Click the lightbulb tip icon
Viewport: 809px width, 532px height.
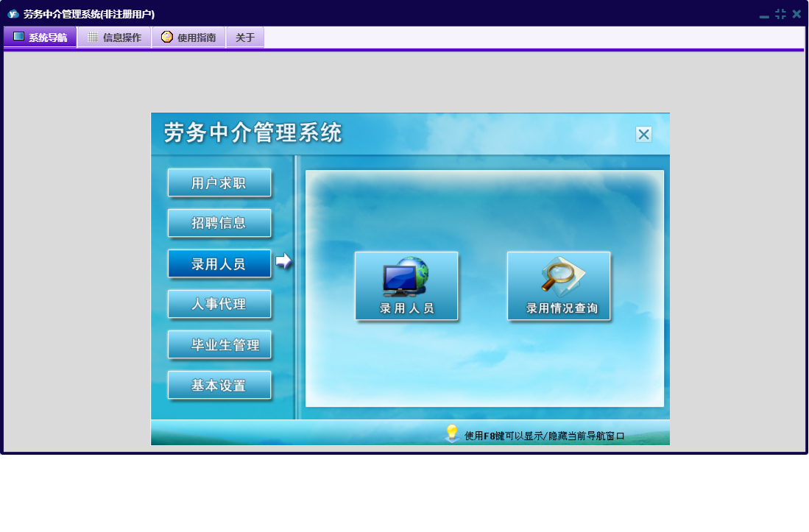(x=452, y=433)
